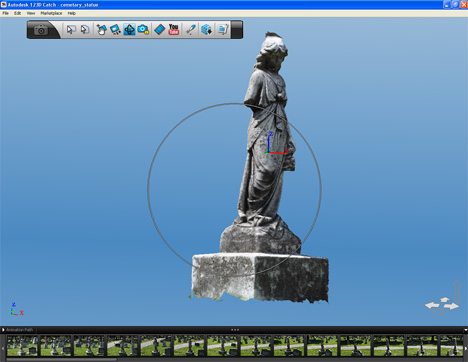Screen dimensions: 468x362
Task: Select the fourth filmstrip thumbnail showing a curved path
Action: (122, 346)
